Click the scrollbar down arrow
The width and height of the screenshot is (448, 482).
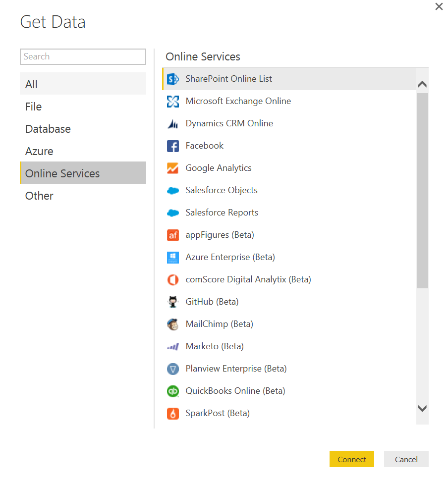423,408
